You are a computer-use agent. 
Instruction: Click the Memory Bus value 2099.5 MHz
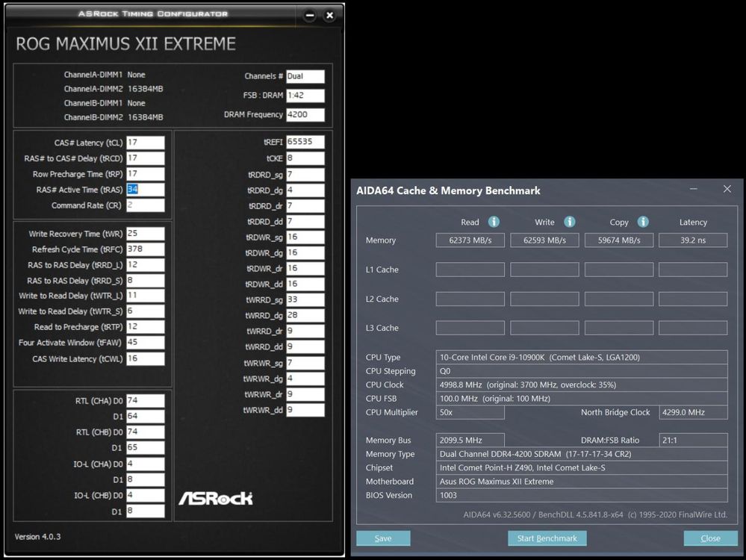point(470,440)
